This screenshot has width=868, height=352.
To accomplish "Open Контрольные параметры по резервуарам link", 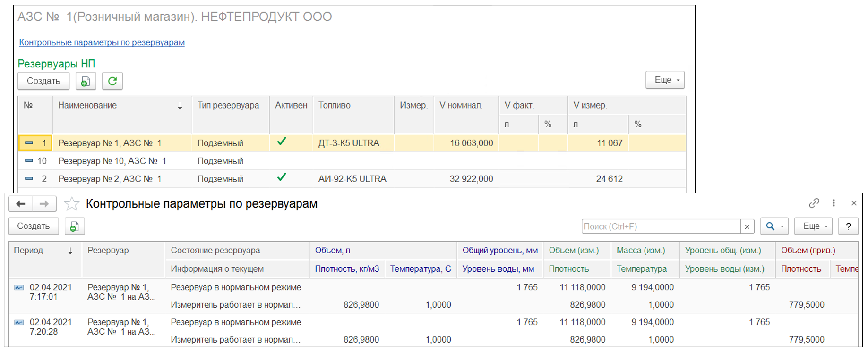I will (102, 42).
